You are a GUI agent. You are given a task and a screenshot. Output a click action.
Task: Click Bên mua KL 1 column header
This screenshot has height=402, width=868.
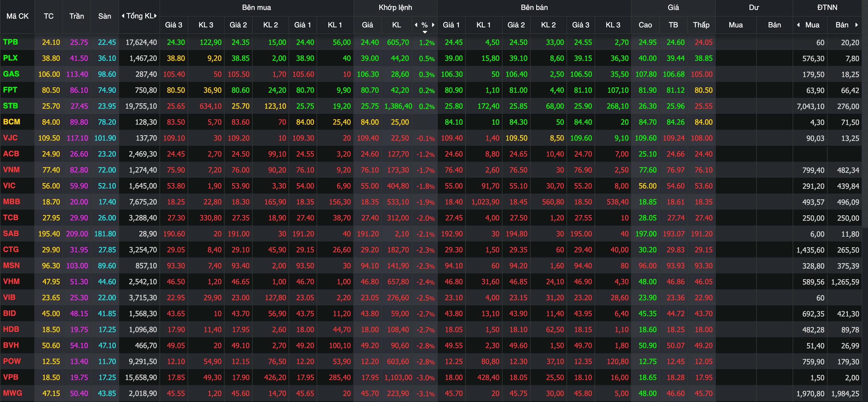(335, 25)
